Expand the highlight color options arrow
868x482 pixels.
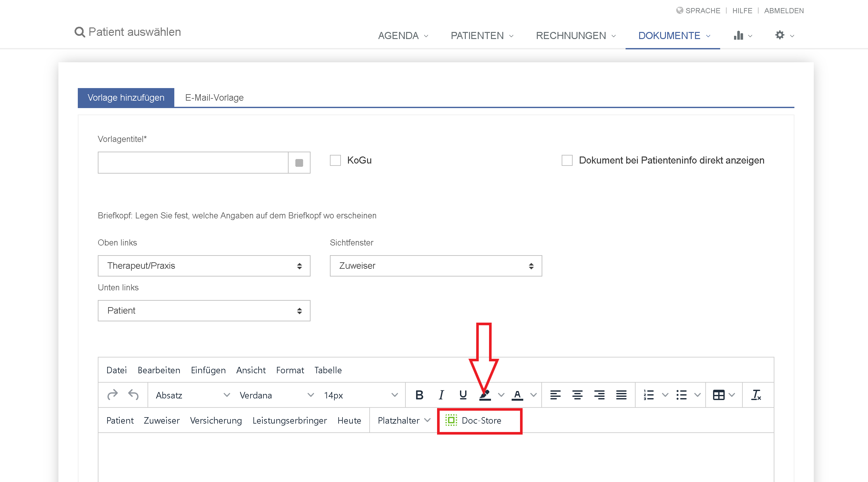(x=501, y=395)
